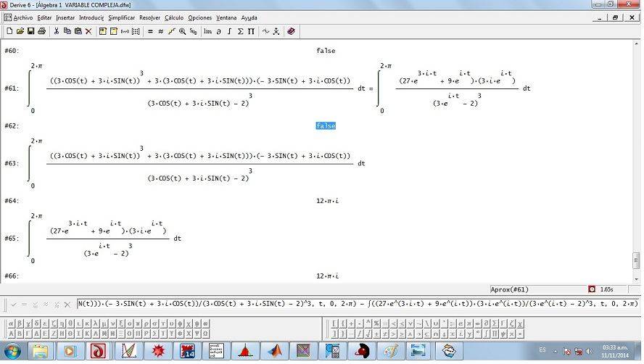The height and width of the screenshot is (364, 644).
Task: Open the Cálculo menu
Action: click(x=174, y=17)
